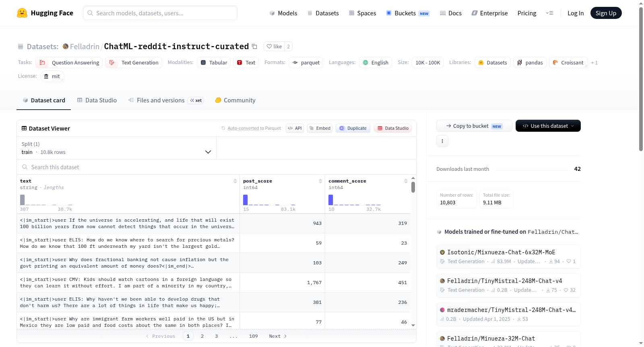
Task: Click the pandas library tag
Action: (x=530, y=62)
